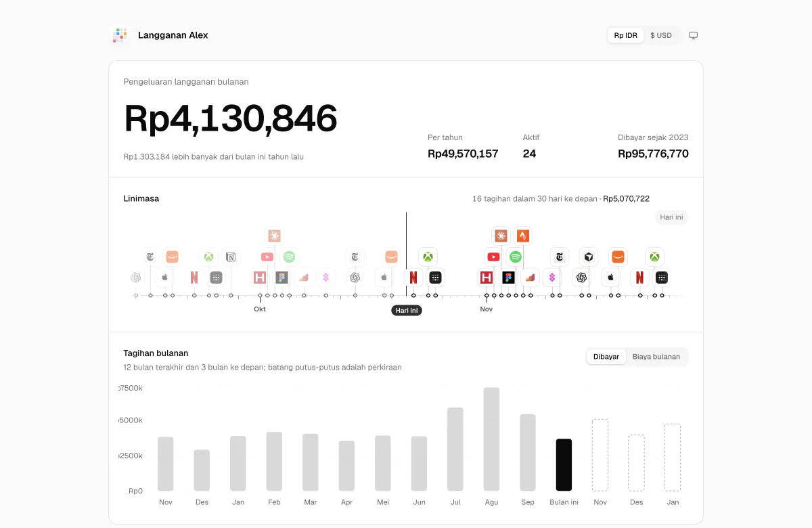Image resolution: width=812 pixels, height=528 pixels.
Task: Click the Tagihan bulanan heading
Action: point(156,353)
